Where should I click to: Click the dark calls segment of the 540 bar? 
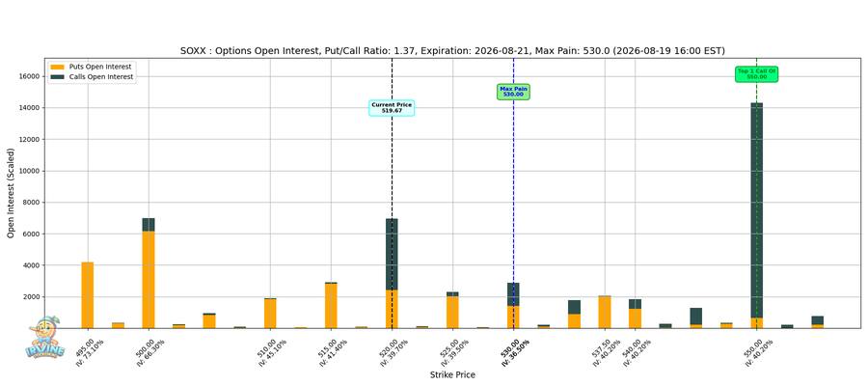(635, 304)
